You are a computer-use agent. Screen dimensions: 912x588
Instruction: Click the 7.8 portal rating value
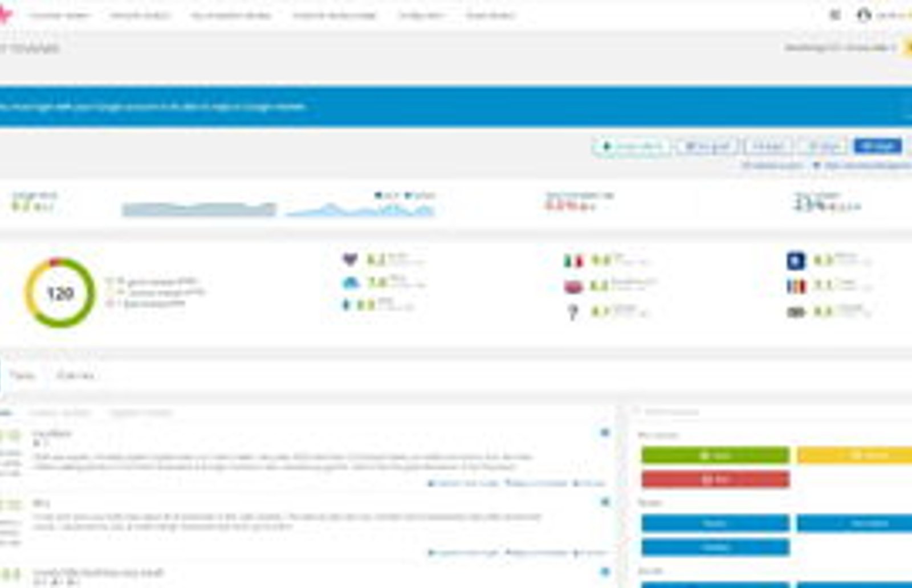[x=377, y=282]
